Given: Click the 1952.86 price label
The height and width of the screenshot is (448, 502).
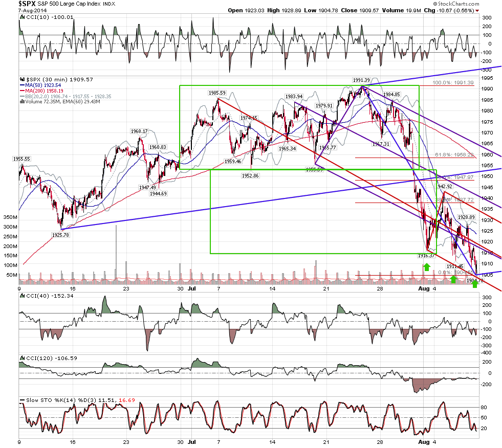Looking at the screenshot, I should [x=250, y=176].
